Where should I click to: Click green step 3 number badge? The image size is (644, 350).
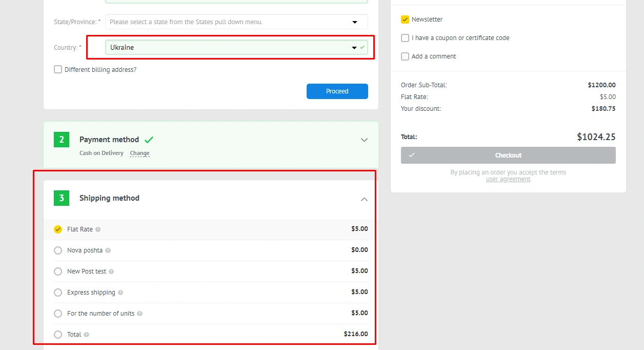(62, 198)
